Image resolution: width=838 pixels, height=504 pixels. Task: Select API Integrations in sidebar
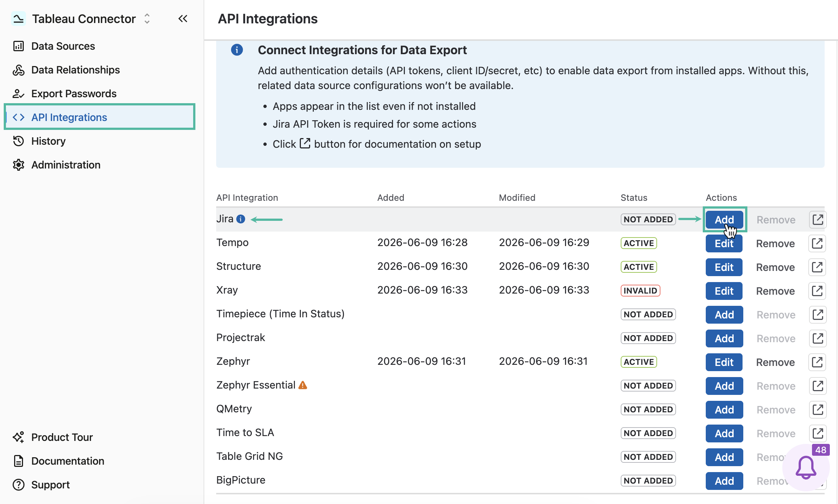(x=100, y=117)
